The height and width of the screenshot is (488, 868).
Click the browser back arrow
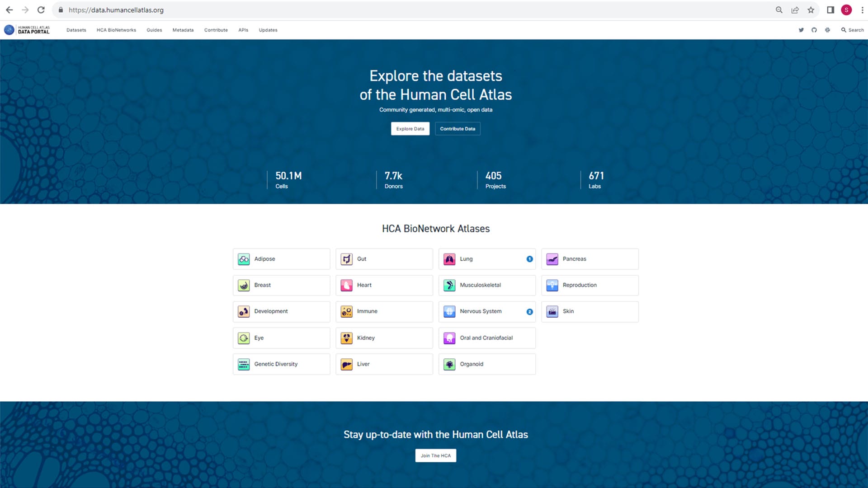9,10
